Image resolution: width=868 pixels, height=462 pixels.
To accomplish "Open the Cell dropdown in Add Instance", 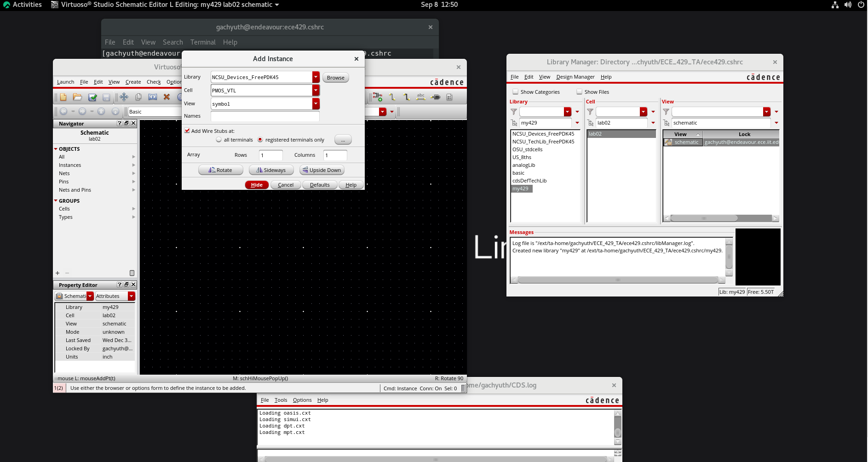I will click(x=316, y=91).
